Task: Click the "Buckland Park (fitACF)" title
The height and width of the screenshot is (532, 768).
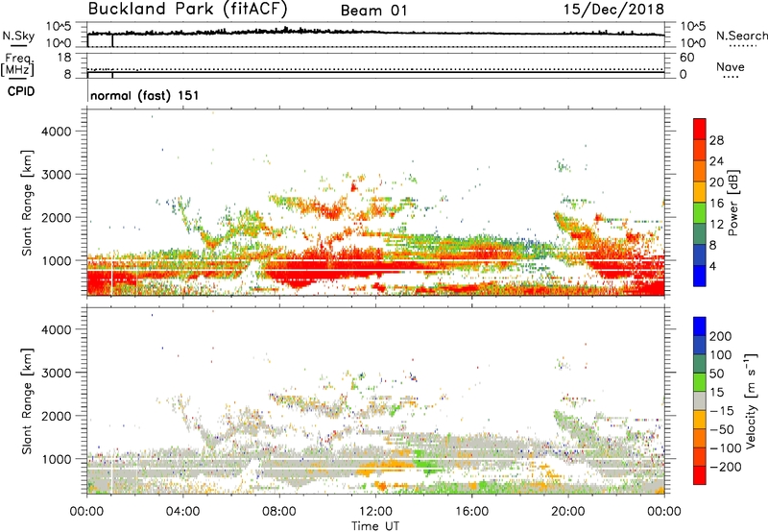Action: [x=187, y=9]
